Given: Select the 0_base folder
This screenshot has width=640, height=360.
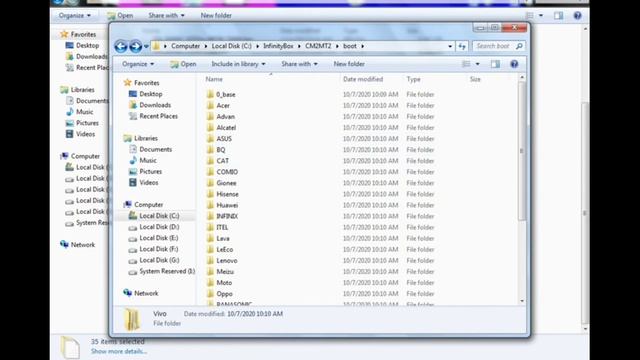Looking at the screenshot, I should click(x=221, y=94).
